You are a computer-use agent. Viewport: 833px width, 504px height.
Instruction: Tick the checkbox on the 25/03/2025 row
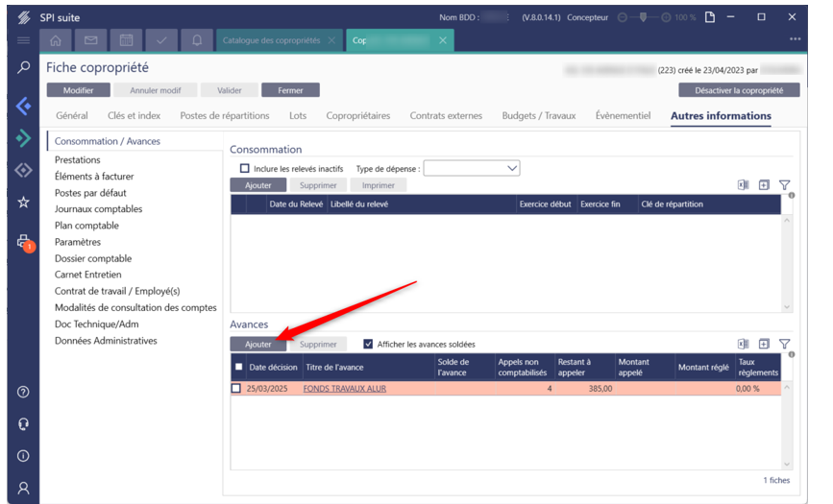[236, 388]
